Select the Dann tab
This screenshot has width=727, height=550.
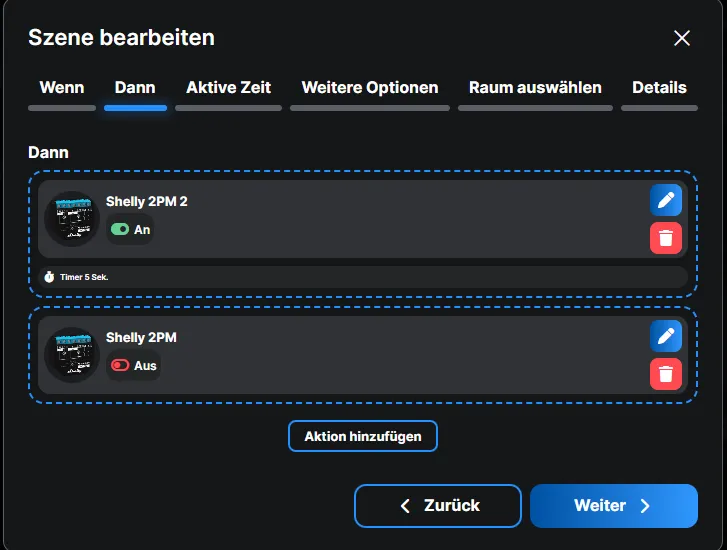pyautogui.click(x=135, y=88)
